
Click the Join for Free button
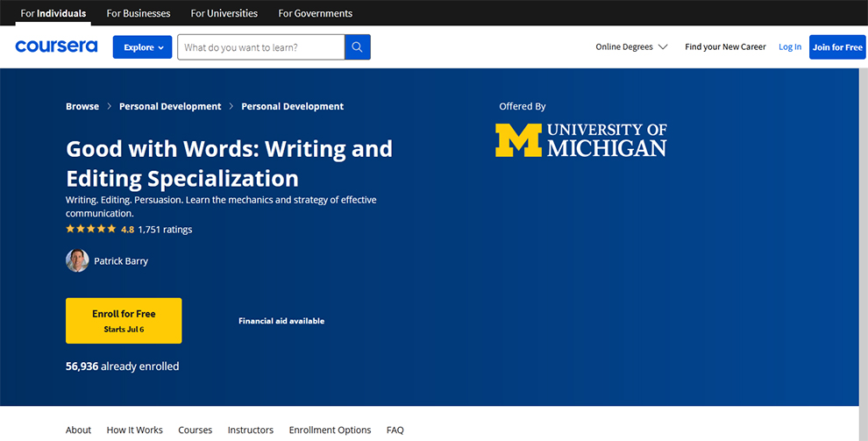(x=837, y=47)
